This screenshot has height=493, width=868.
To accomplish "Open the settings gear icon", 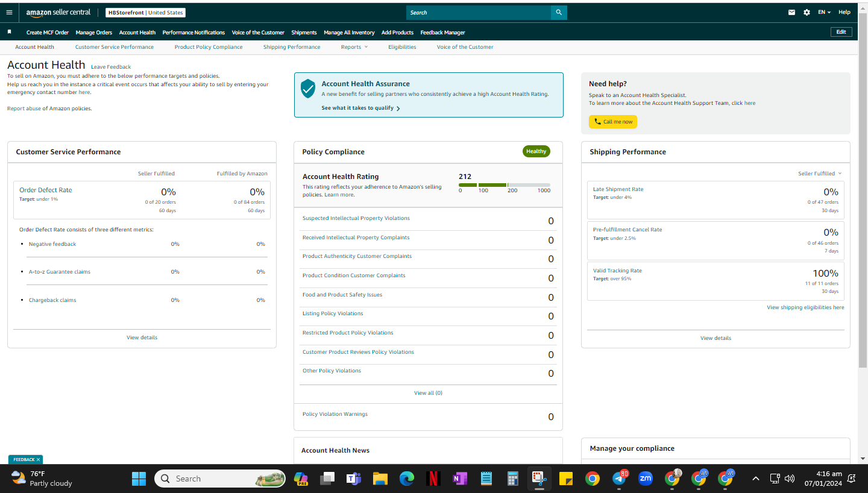I will pyautogui.click(x=807, y=12).
